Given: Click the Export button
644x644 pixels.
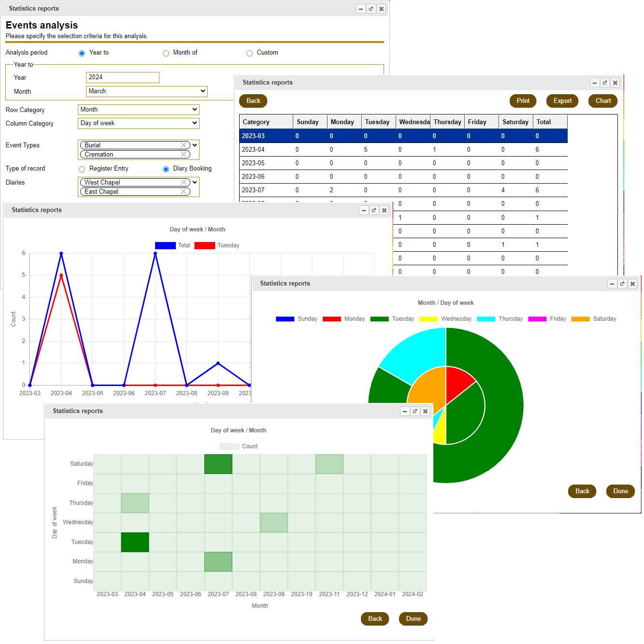Looking at the screenshot, I should pos(562,101).
